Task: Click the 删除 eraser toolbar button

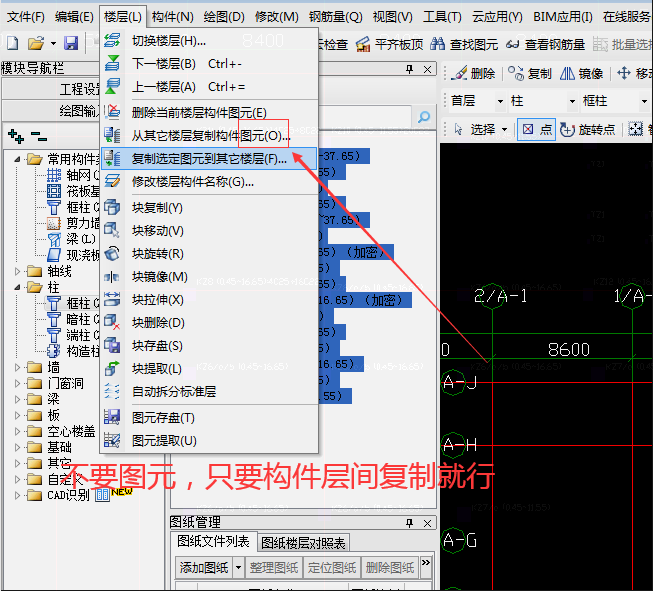Action: pos(474,74)
